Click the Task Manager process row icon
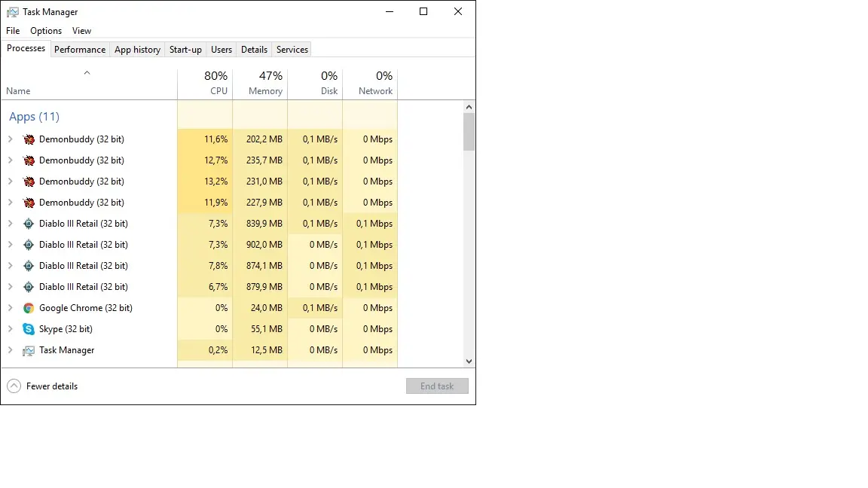868x488 pixels. click(29, 350)
